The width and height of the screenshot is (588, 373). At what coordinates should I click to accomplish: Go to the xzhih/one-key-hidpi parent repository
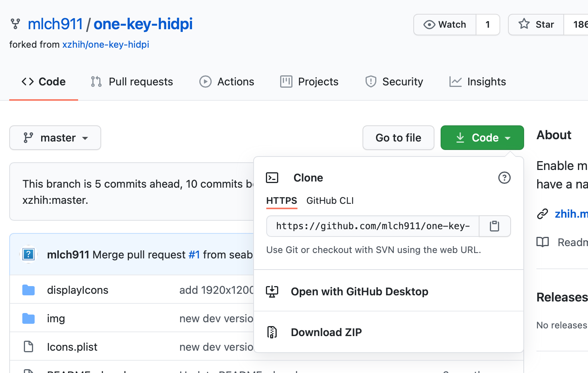click(106, 45)
